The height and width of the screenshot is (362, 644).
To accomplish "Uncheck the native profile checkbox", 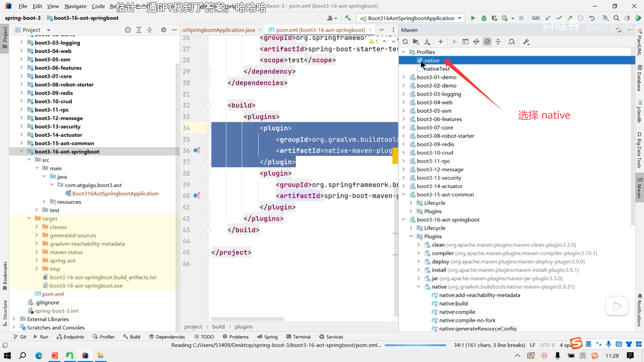I will click(420, 61).
